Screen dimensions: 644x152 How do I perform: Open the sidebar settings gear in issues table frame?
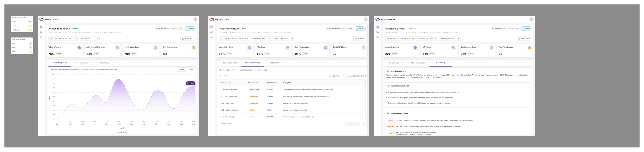click(x=212, y=37)
